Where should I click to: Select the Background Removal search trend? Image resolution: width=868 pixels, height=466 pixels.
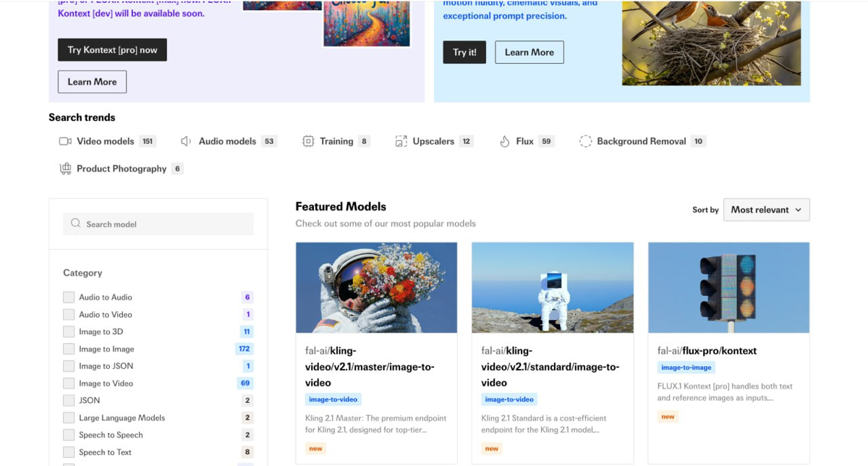(642, 141)
